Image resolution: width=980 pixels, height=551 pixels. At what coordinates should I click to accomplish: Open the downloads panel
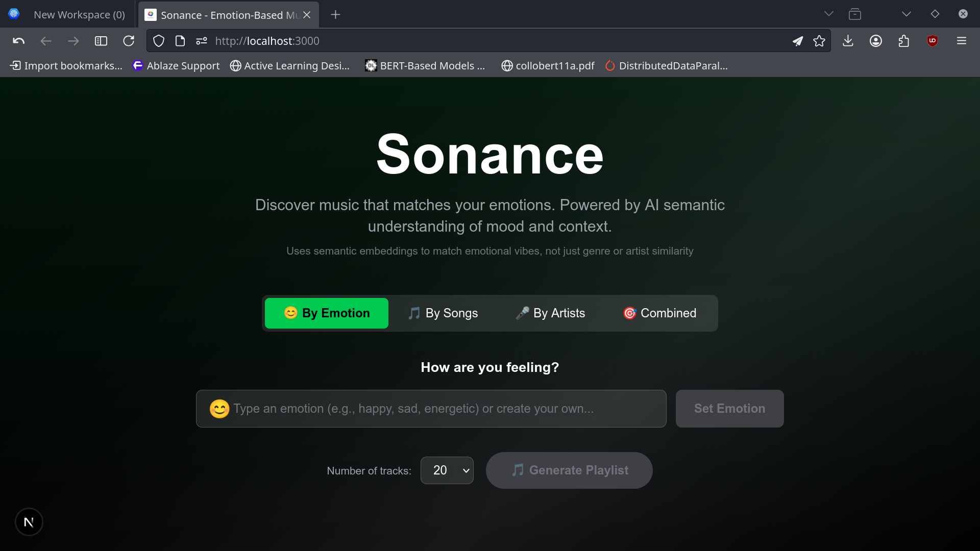point(848,41)
